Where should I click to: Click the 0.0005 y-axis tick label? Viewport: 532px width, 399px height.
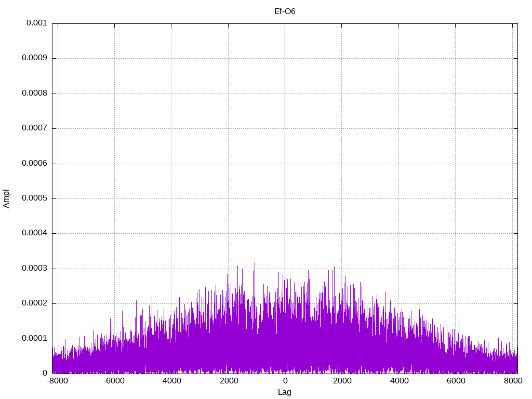34,198
